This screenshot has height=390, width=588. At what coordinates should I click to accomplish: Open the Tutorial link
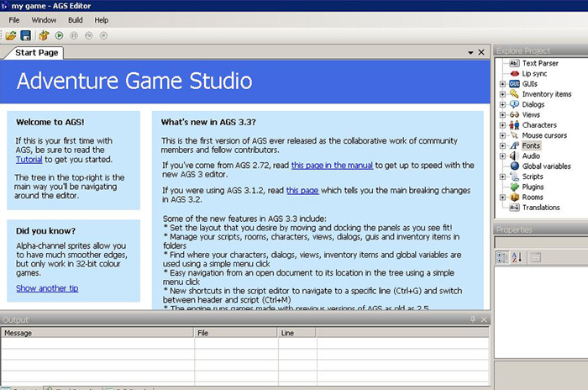(29, 160)
